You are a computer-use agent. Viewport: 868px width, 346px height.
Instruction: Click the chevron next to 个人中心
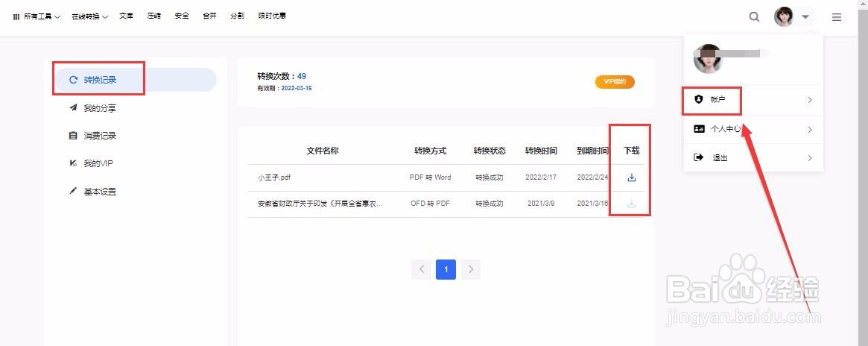pos(810,129)
